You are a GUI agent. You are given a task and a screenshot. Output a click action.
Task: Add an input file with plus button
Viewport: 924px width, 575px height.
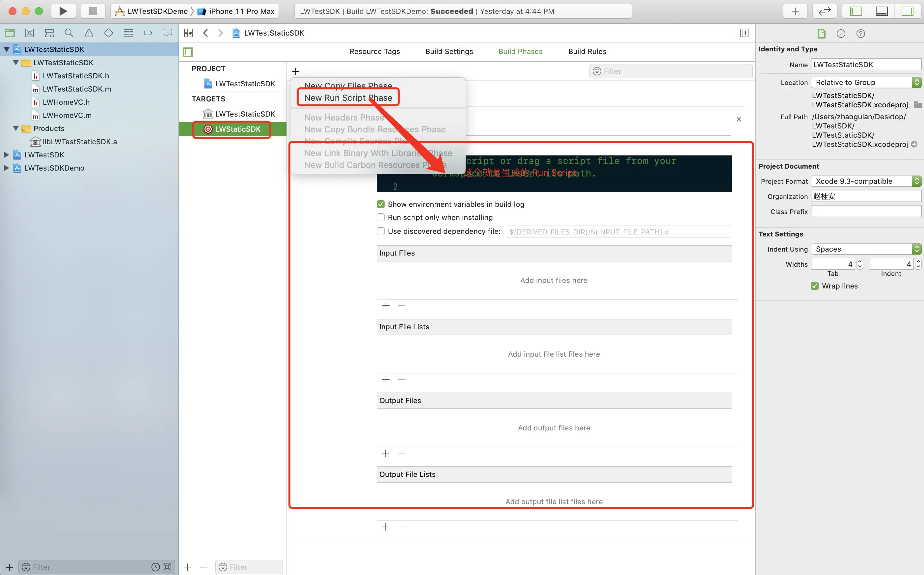[x=386, y=306]
